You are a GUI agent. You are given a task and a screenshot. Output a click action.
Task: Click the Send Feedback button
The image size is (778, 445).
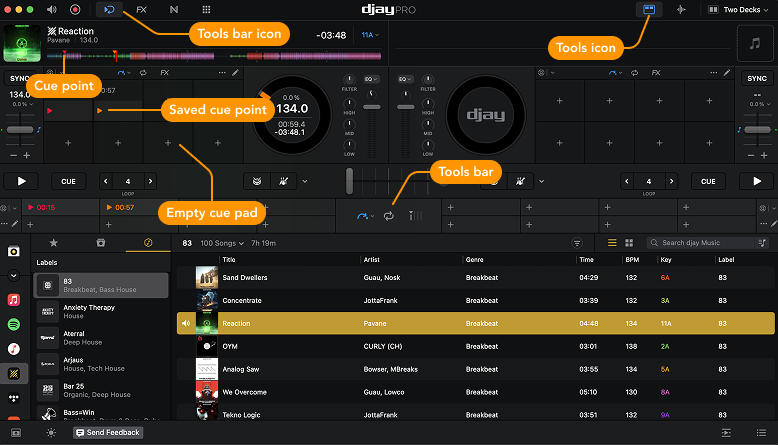(108, 433)
